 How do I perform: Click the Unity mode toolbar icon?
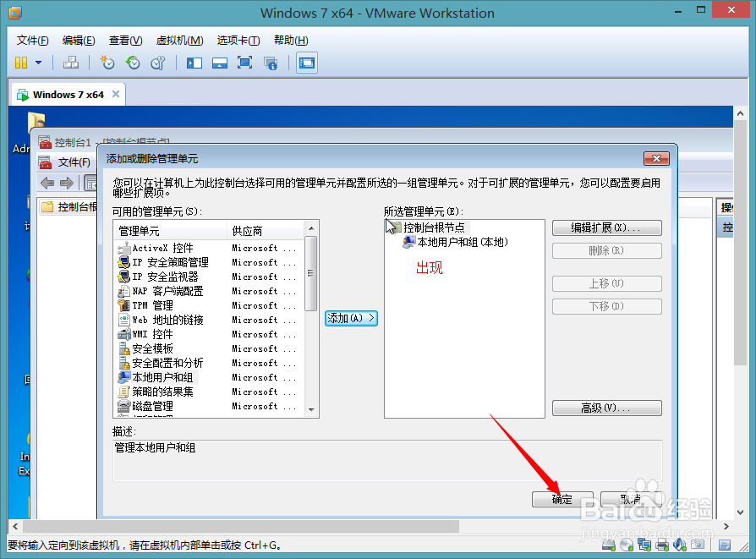tap(271, 63)
